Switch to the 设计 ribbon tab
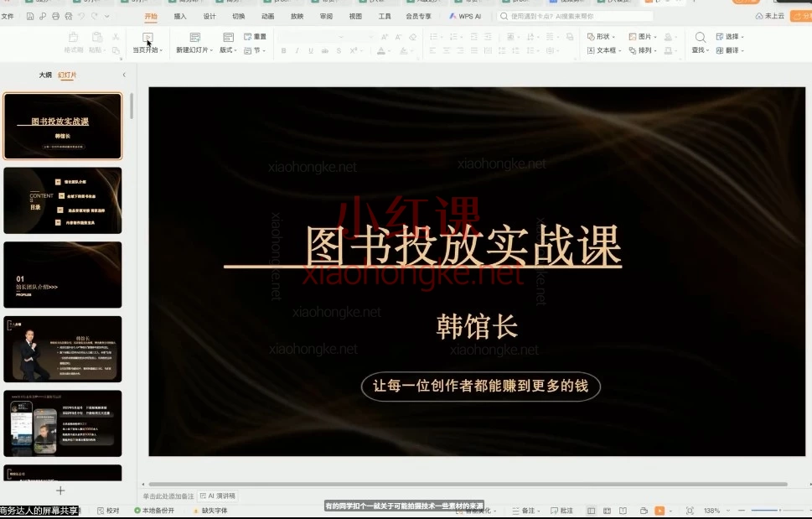The height and width of the screenshot is (519, 812). (209, 17)
